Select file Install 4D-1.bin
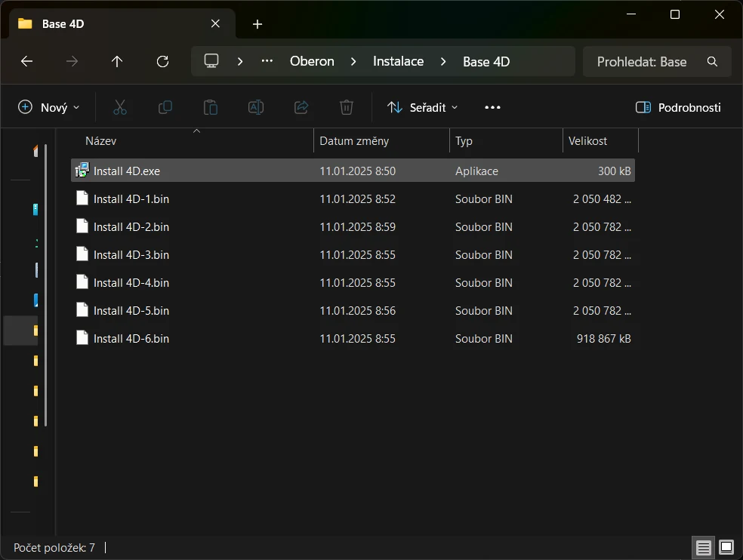 (353, 198)
